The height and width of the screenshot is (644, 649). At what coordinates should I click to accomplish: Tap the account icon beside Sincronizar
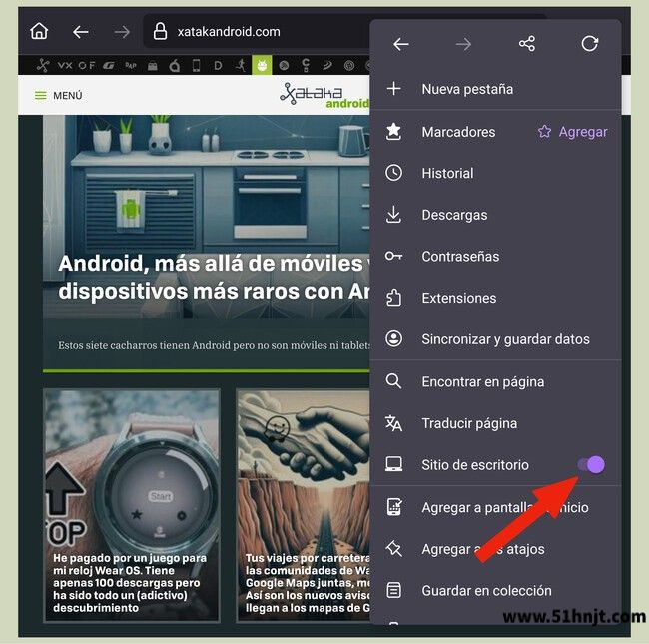tap(393, 338)
